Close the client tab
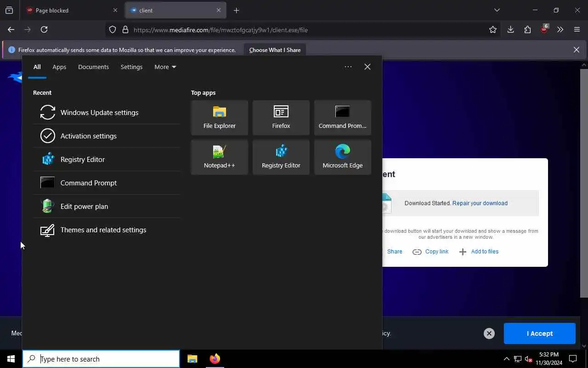Screen dimensions: 588x368 [219, 10]
